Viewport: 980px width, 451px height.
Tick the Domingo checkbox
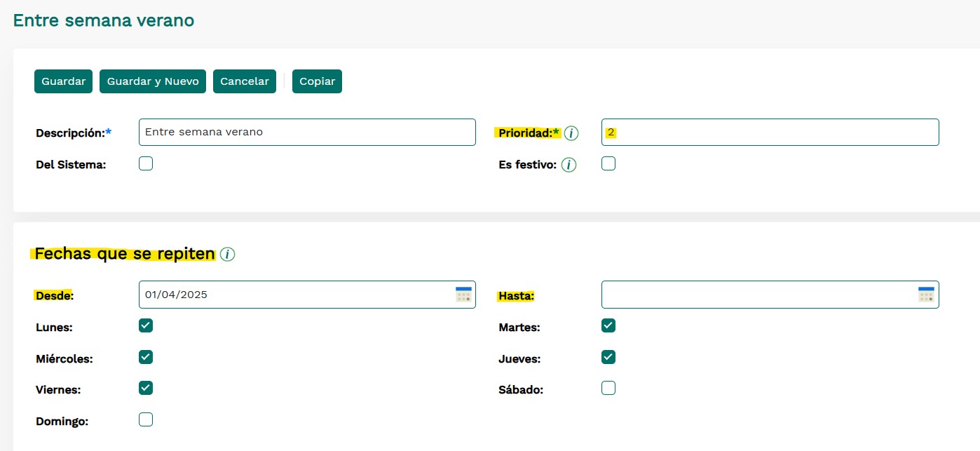146,419
